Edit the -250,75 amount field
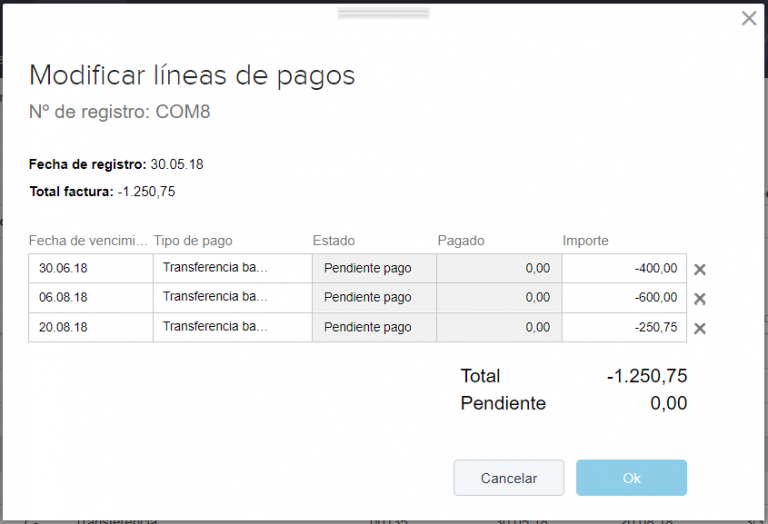The image size is (768, 524). pos(624,327)
